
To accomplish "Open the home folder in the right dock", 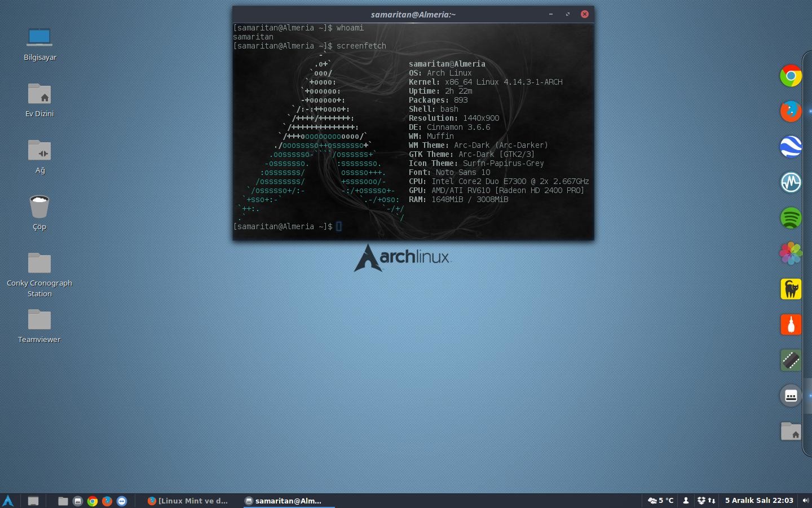I will click(x=791, y=431).
